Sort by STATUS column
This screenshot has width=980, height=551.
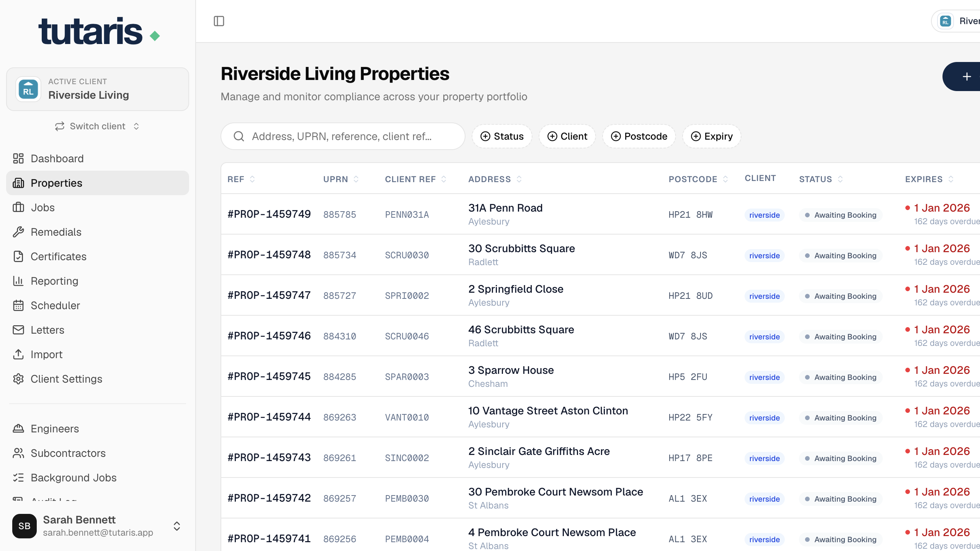point(821,179)
